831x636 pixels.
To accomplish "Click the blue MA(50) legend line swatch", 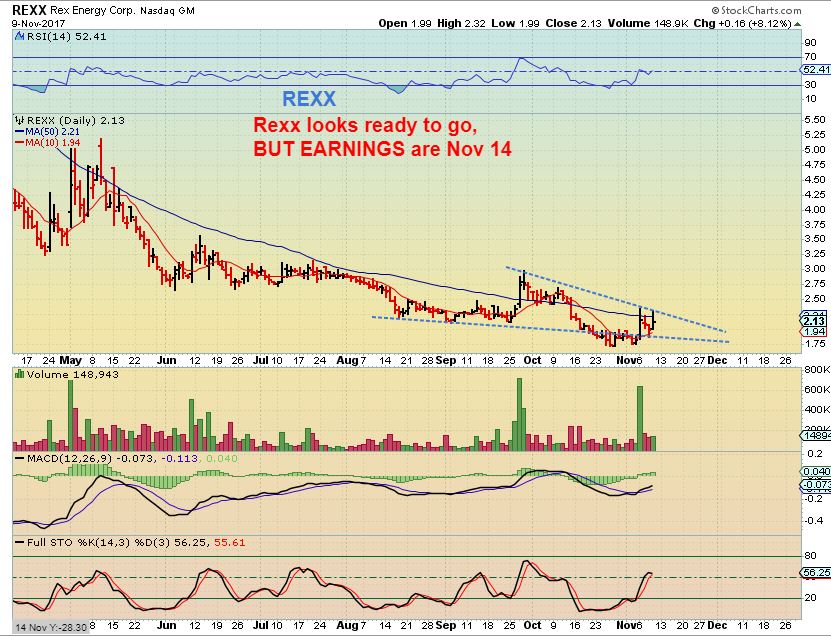I will point(20,131).
